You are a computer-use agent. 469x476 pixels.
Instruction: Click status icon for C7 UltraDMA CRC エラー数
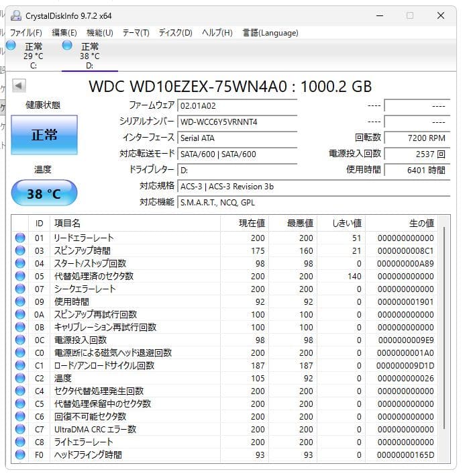tap(20, 429)
